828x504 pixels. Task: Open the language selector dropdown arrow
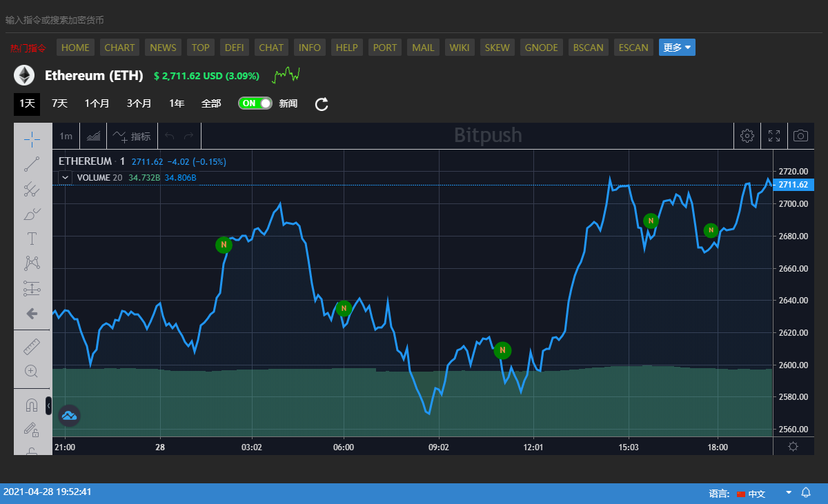[x=789, y=492]
